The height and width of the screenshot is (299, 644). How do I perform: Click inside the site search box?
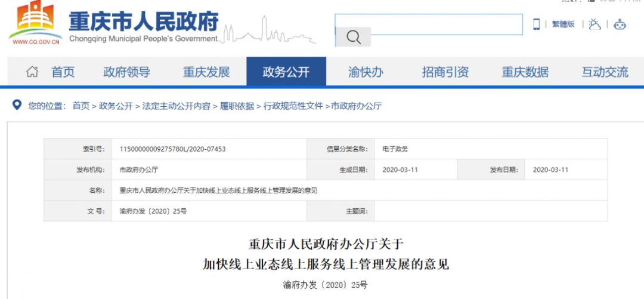pos(428,24)
